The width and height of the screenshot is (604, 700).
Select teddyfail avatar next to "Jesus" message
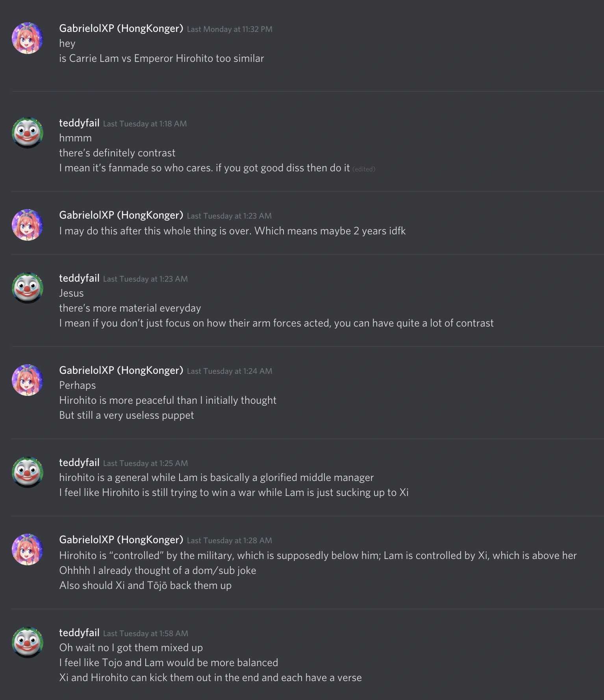(x=28, y=288)
